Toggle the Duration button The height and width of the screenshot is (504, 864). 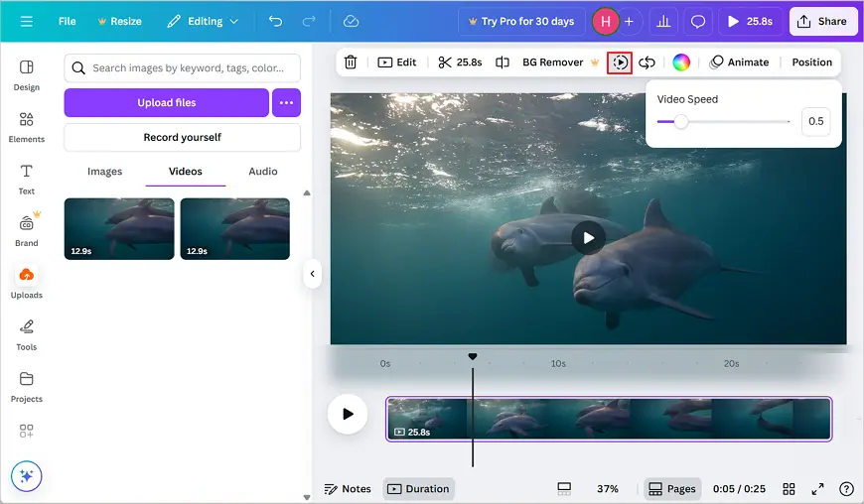pyautogui.click(x=419, y=488)
